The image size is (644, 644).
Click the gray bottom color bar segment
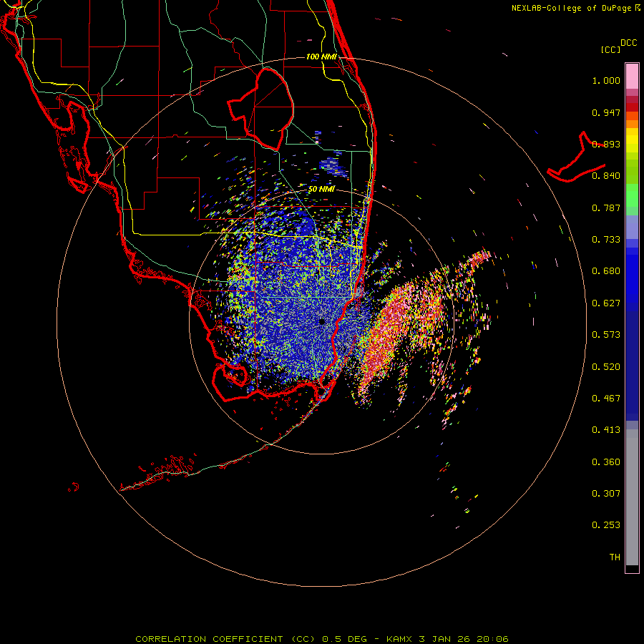(632, 497)
